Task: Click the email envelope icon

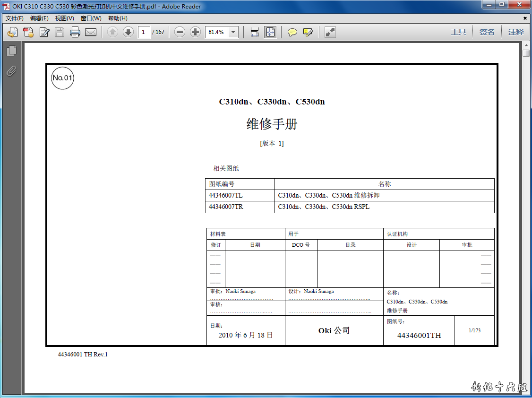Action: coord(91,32)
